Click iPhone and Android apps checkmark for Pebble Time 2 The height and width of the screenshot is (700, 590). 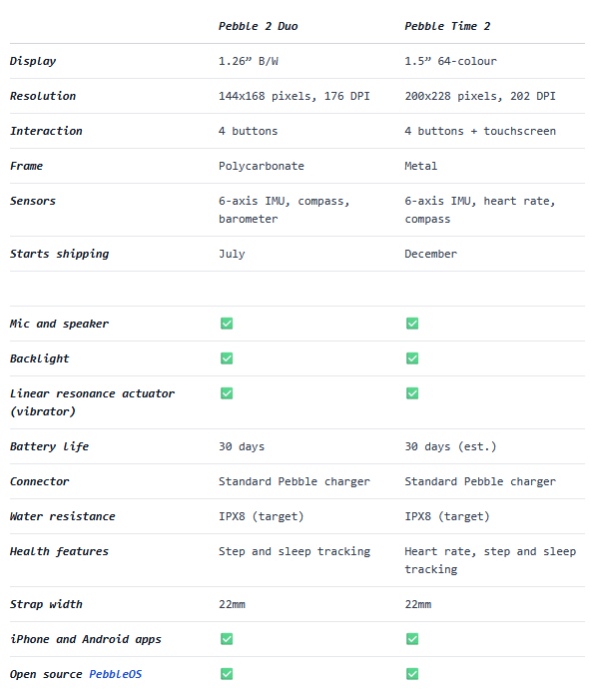412,639
